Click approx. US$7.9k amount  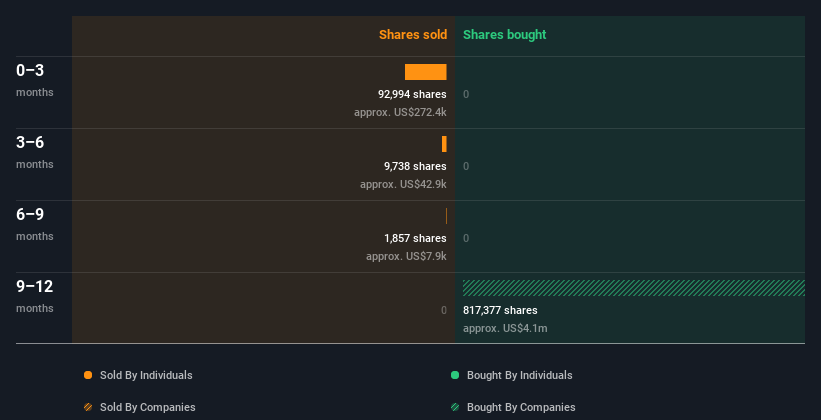[406, 256]
